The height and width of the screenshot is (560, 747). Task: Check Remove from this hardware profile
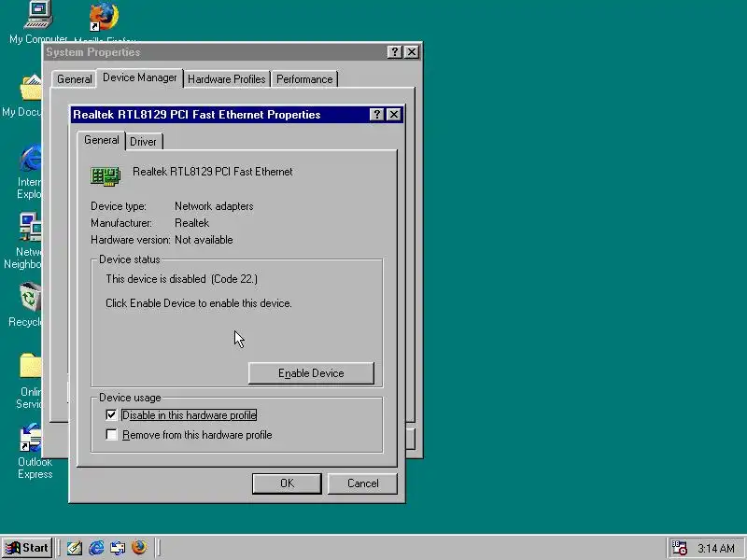pos(111,435)
